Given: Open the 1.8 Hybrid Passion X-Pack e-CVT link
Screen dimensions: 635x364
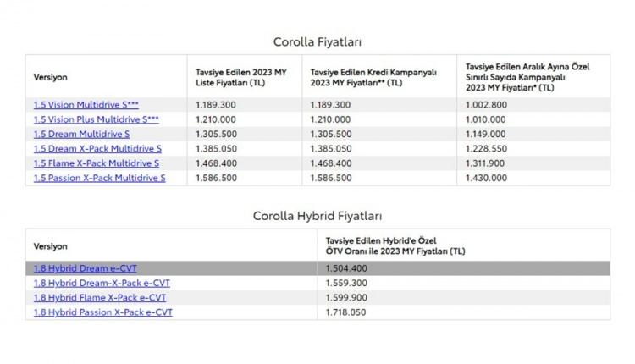Looking at the screenshot, I should coord(102,312).
